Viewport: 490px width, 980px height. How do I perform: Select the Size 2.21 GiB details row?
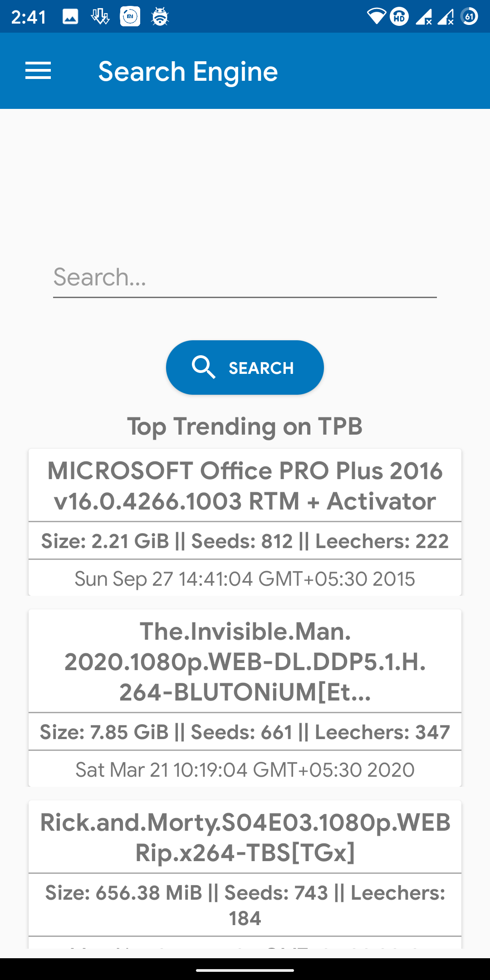(245, 541)
